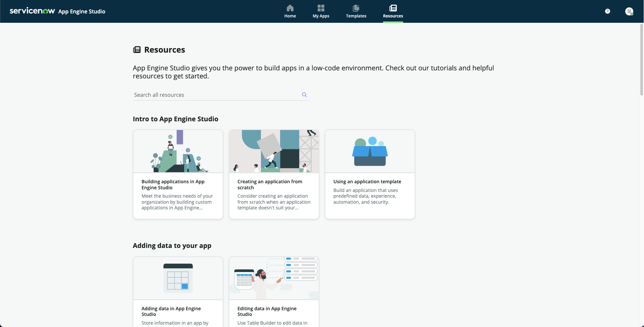This screenshot has width=644, height=327.
Task: Click the App Engine Studio title
Action: [x=82, y=11]
